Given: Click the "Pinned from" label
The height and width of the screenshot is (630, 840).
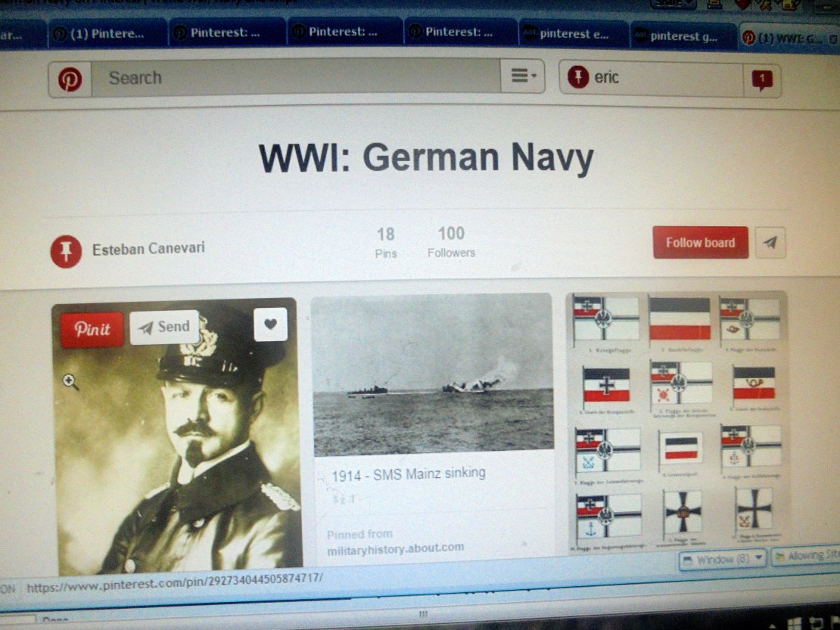Looking at the screenshot, I should coord(359,534).
